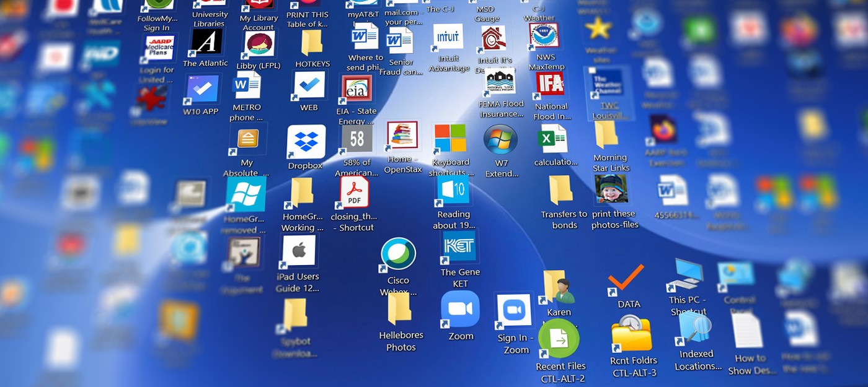Screen dimensions: 868x387
Task: Select the 'University Libraries' label
Action: (x=210, y=19)
